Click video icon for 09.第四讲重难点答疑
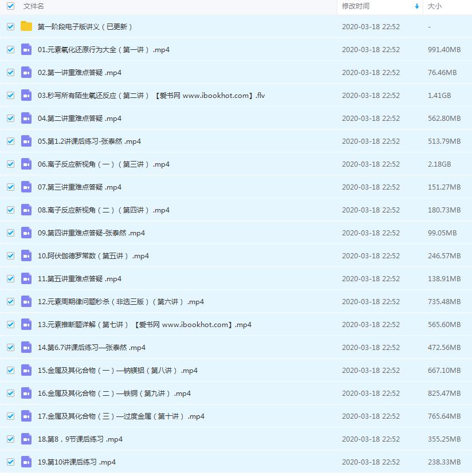 point(26,233)
